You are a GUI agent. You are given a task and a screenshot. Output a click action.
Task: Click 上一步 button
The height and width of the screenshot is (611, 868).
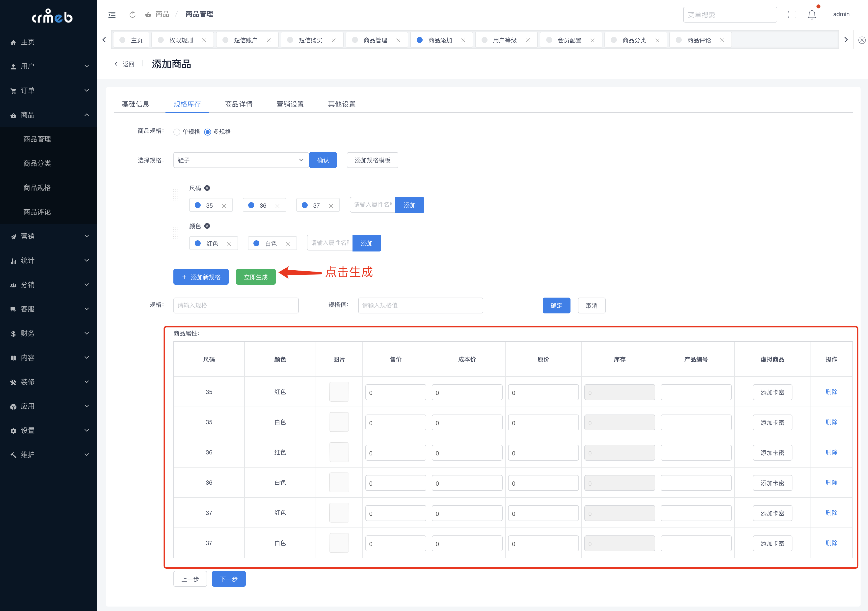coord(190,579)
